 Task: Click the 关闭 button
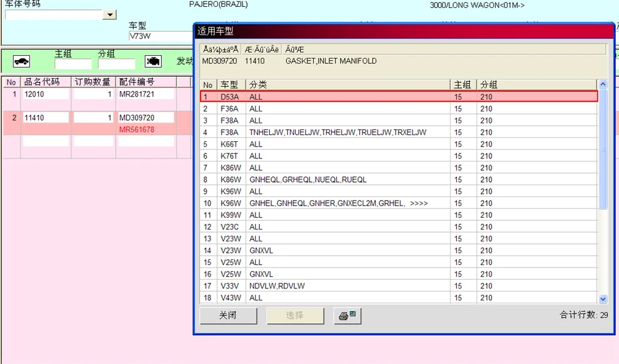228,316
